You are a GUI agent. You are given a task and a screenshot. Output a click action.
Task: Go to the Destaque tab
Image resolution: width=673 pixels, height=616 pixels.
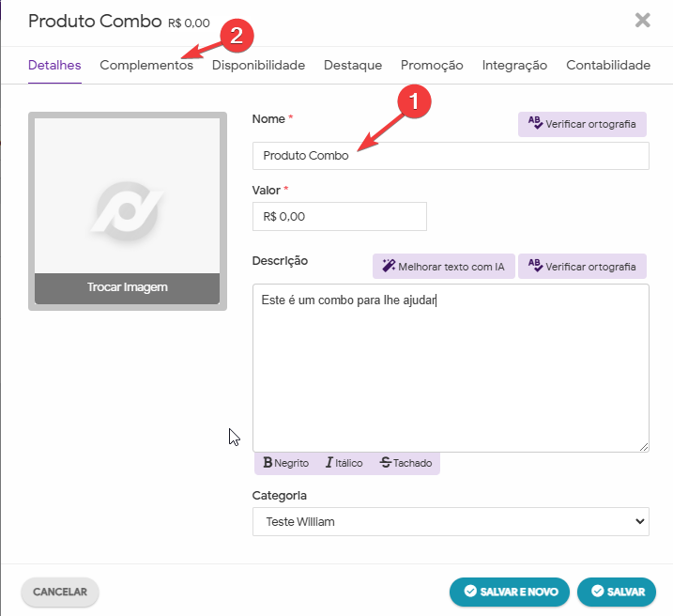click(352, 66)
